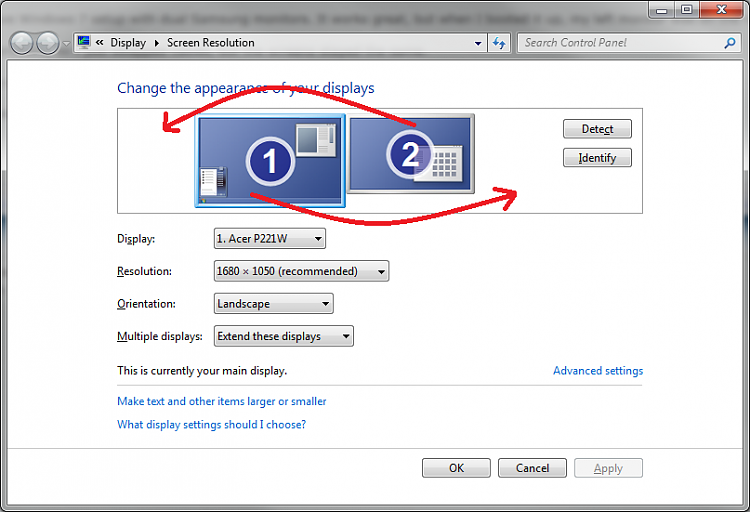Maximize the Screen Resolution window
The image size is (750, 512).
pyautogui.click(x=687, y=10)
